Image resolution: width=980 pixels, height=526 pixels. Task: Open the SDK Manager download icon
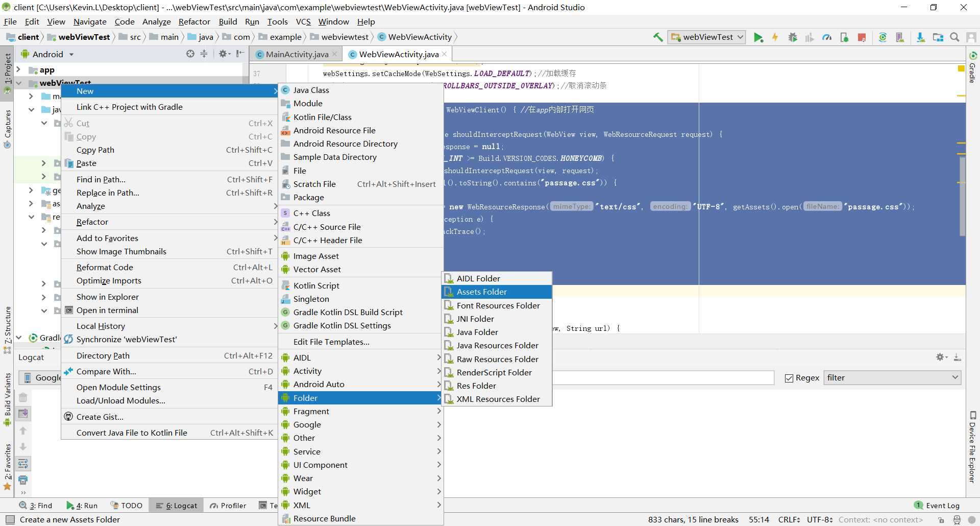pyautogui.click(x=921, y=37)
